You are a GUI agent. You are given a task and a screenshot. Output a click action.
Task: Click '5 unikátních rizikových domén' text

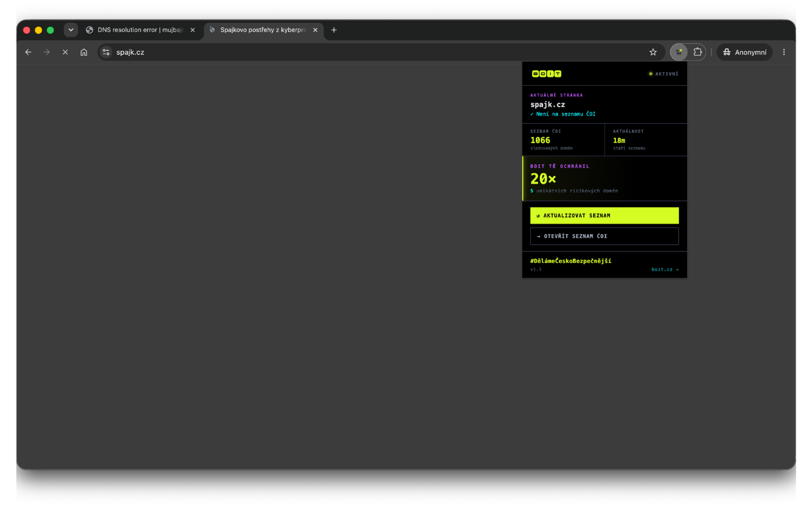click(574, 190)
